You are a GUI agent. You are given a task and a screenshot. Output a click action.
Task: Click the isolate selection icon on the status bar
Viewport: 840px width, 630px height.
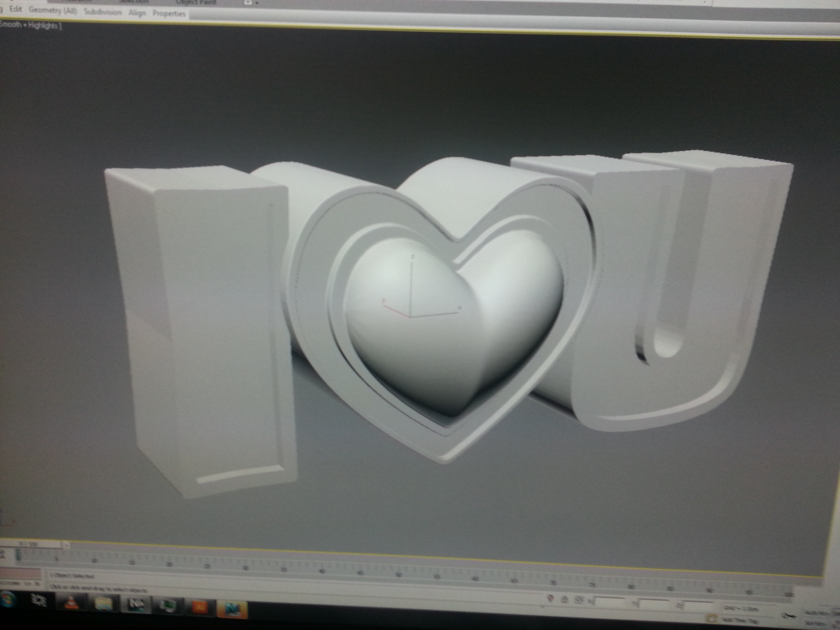click(550, 599)
